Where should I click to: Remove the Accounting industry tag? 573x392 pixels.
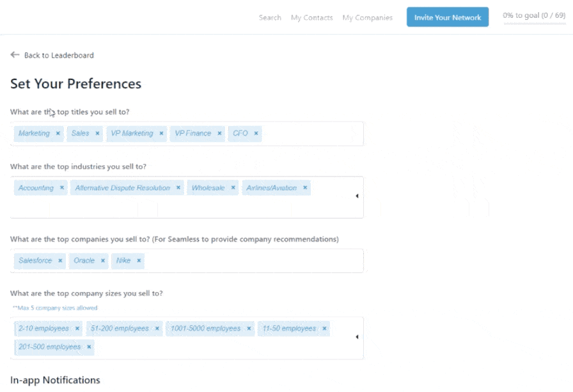(62, 188)
